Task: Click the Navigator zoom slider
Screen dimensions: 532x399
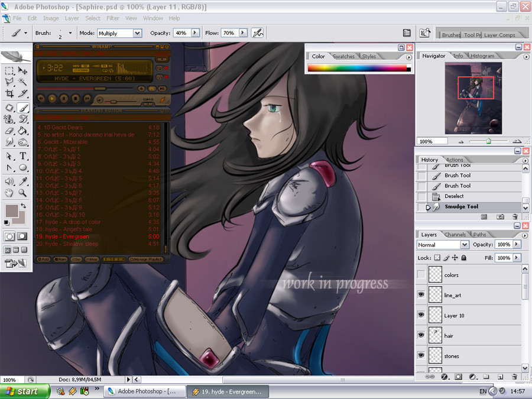Action: pos(488,141)
